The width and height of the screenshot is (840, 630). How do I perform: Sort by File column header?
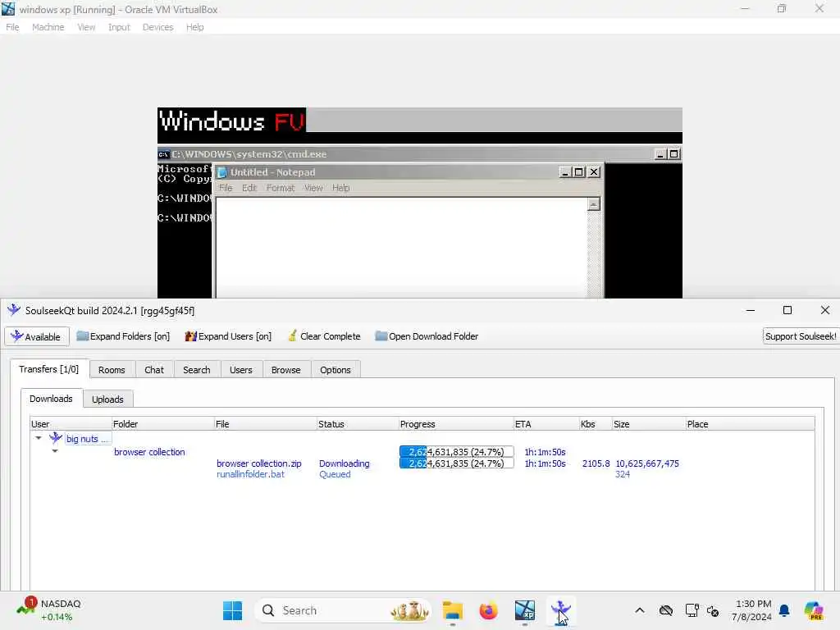[x=265, y=424]
